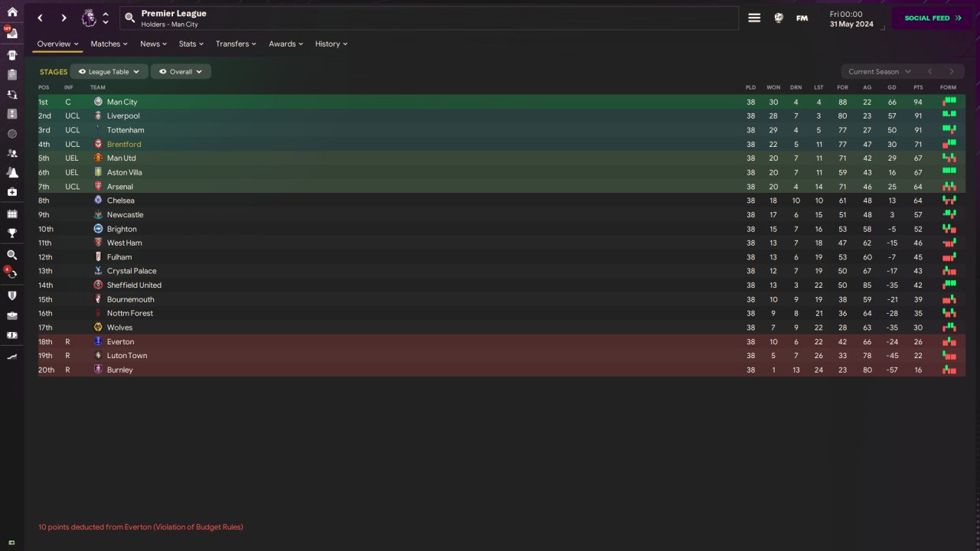Viewport: 980px width, 551px height.
Task: Open the Awards tab
Action: [286, 44]
